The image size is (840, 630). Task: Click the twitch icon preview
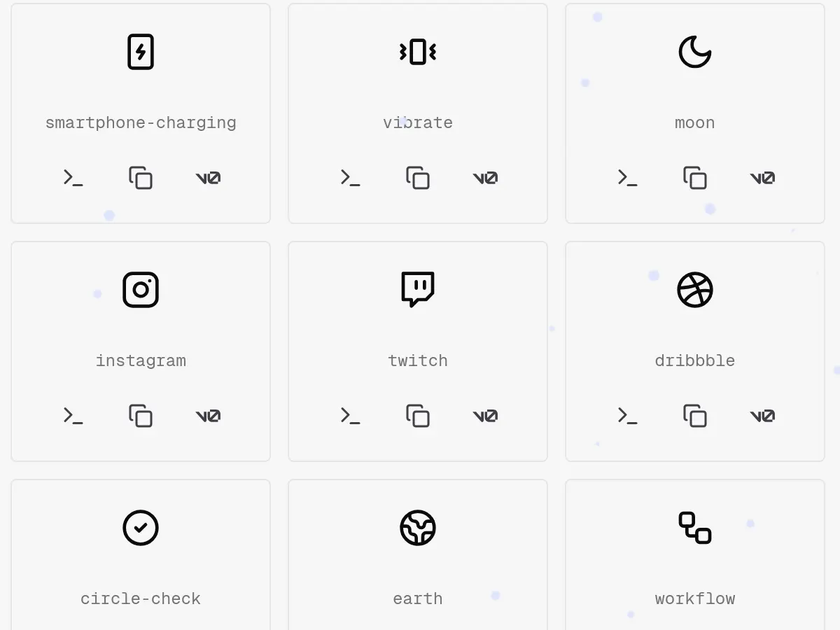pos(418,290)
